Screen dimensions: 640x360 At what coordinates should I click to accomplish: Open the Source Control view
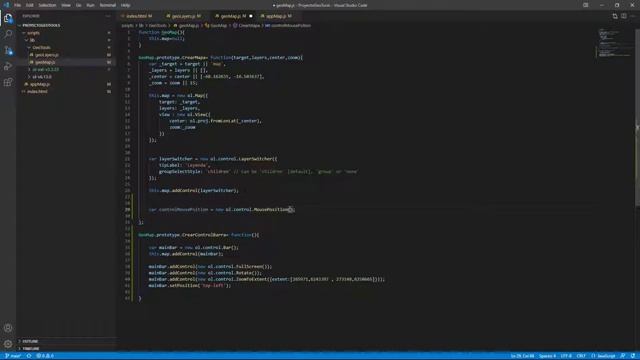pos(8,50)
